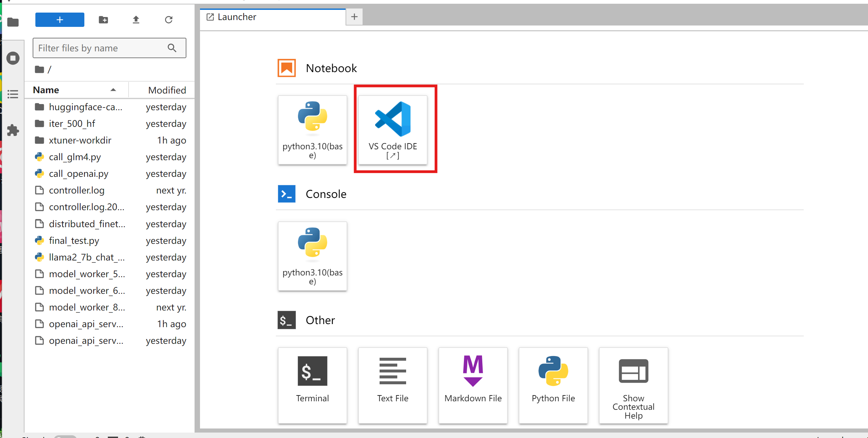Select the llama2_7b_chat_... file
The width and height of the screenshot is (868, 438).
(x=110, y=257)
